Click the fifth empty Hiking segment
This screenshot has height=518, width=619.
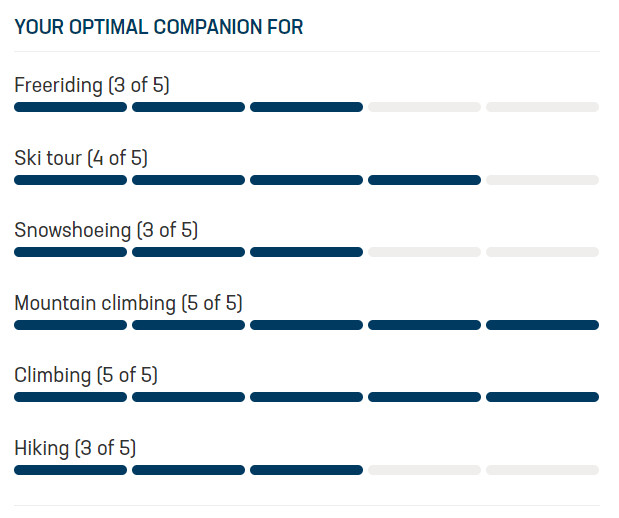(542, 470)
